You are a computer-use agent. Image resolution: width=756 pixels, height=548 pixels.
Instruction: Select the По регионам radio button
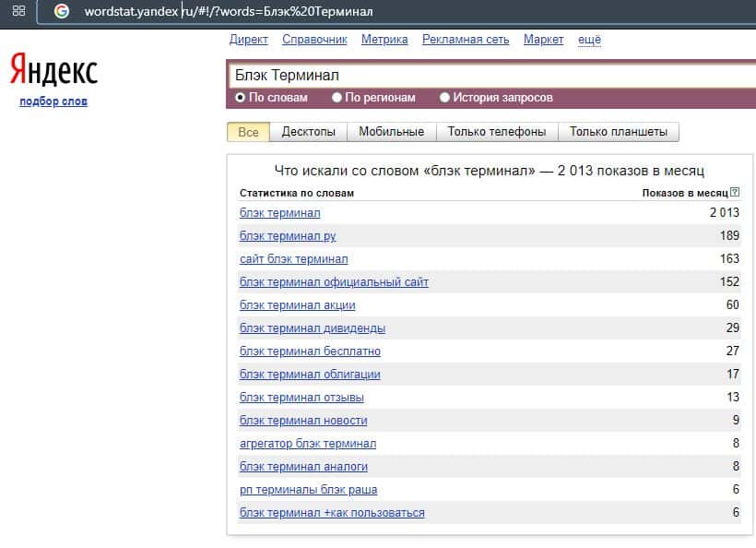[337, 98]
